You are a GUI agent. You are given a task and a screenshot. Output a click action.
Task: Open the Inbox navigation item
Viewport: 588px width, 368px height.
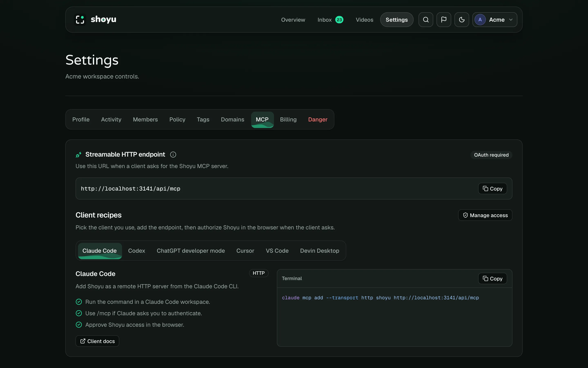(x=330, y=20)
